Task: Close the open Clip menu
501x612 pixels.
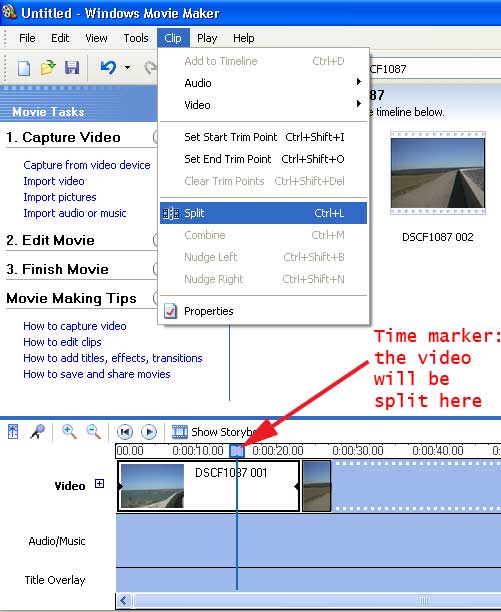Action: [x=173, y=38]
